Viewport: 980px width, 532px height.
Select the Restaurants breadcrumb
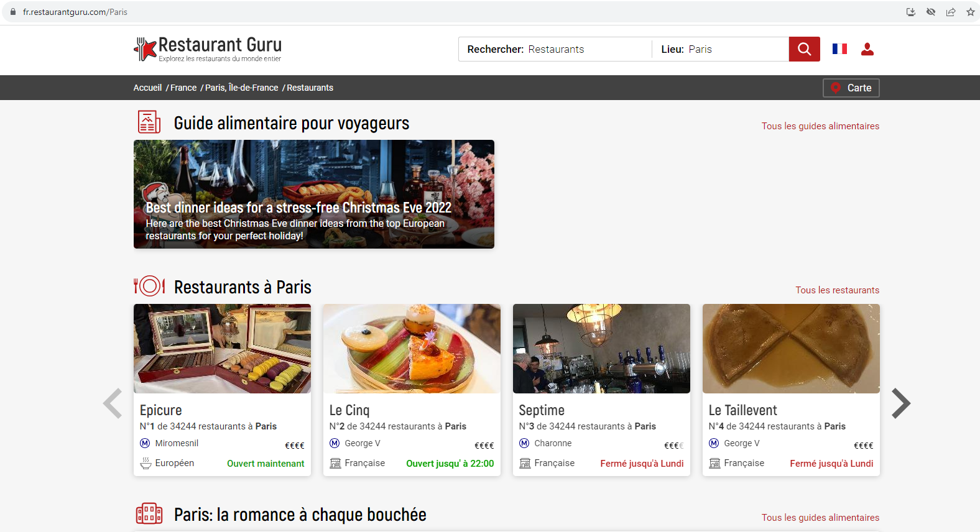click(310, 88)
